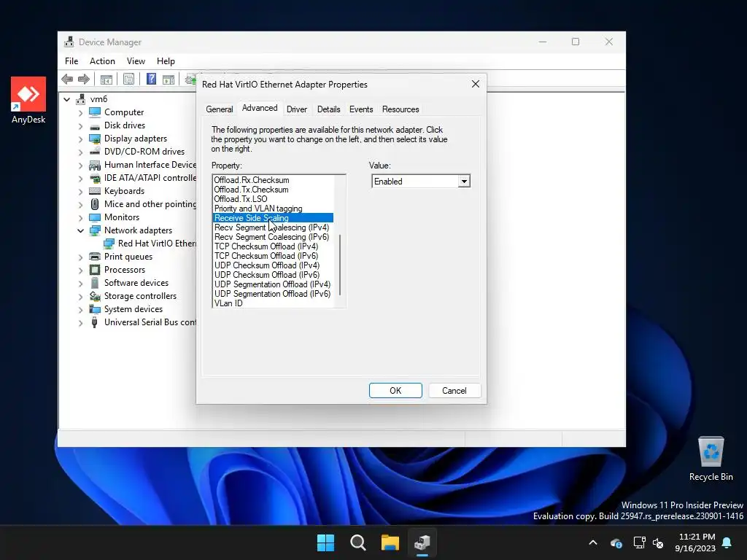The height and width of the screenshot is (560, 747).
Task: Expand the DVD/CD-ROM drives node
Action: pos(80,152)
